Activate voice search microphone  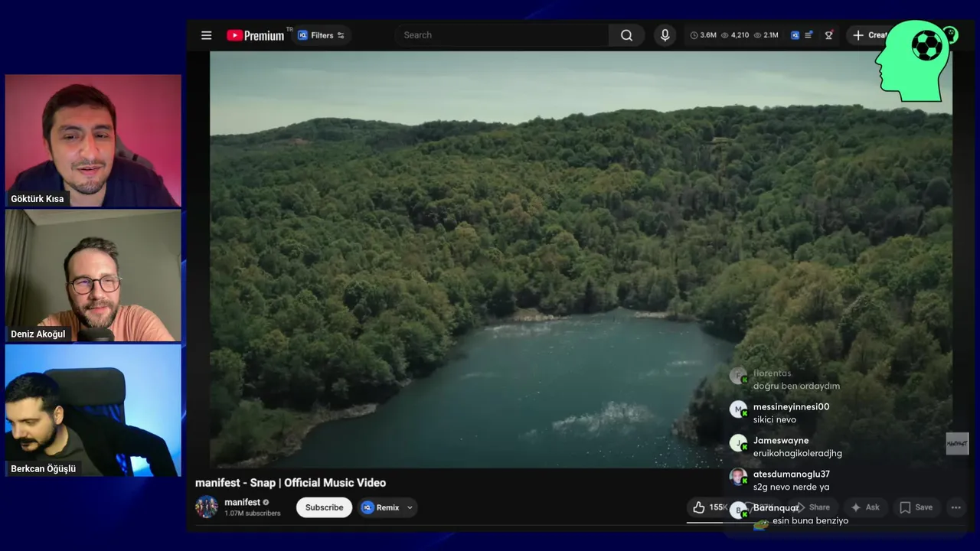pyautogui.click(x=665, y=35)
